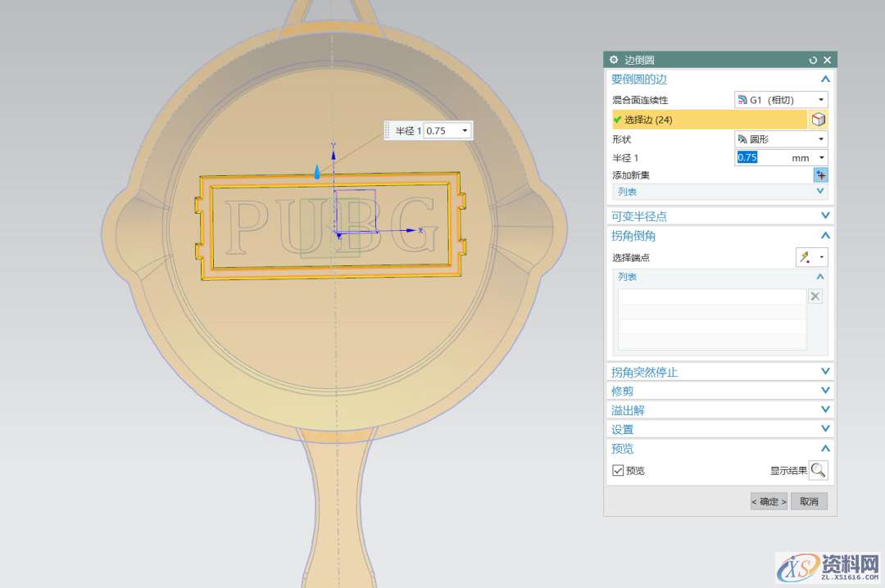The height and width of the screenshot is (588, 885).
Task: Click the reset dialog arrow icon
Action: click(x=813, y=60)
